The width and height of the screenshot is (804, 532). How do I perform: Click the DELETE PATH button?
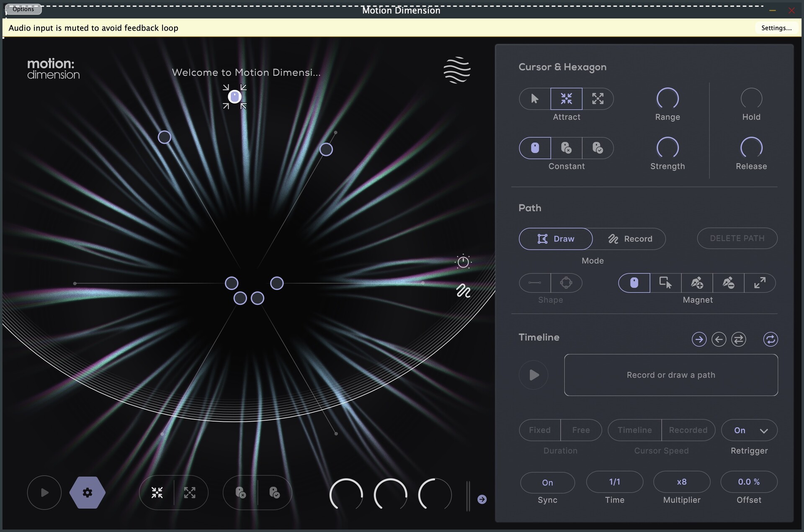(x=737, y=238)
